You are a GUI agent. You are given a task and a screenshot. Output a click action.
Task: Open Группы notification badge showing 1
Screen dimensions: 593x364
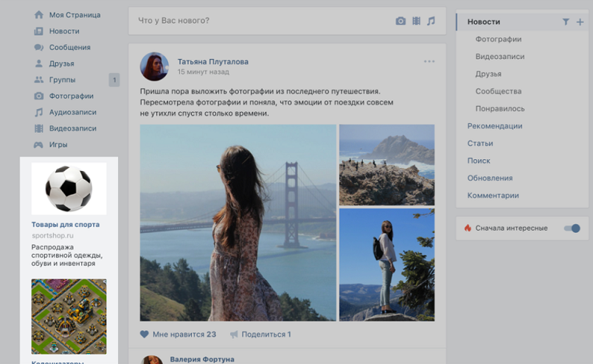coord(114,80)
